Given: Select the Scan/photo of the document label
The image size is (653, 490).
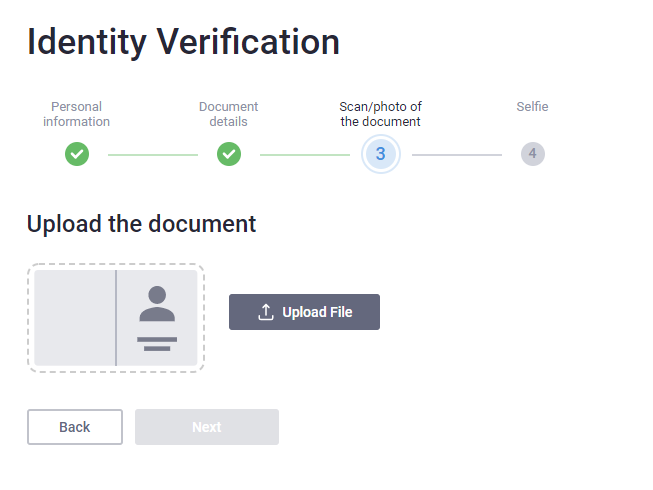Looking at the screenshot, I should pos(381,114).
